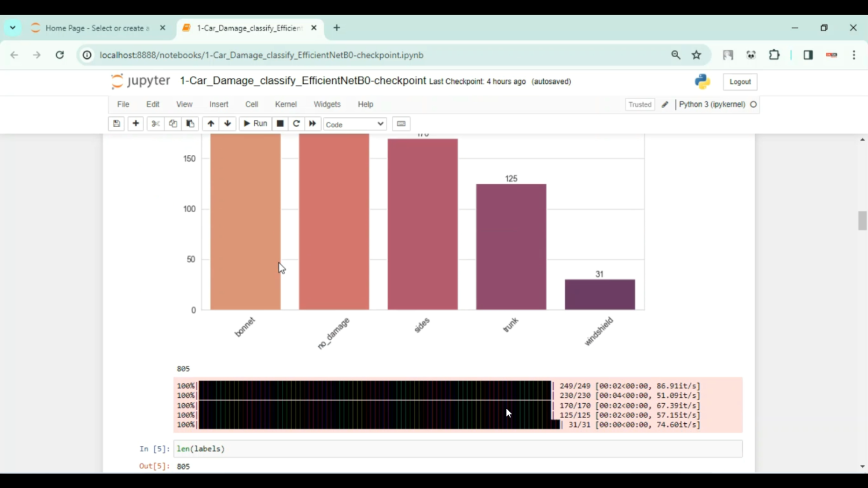Copy the selected cells
The width and height of the screenshot is (868, 488).
(172, 123)
